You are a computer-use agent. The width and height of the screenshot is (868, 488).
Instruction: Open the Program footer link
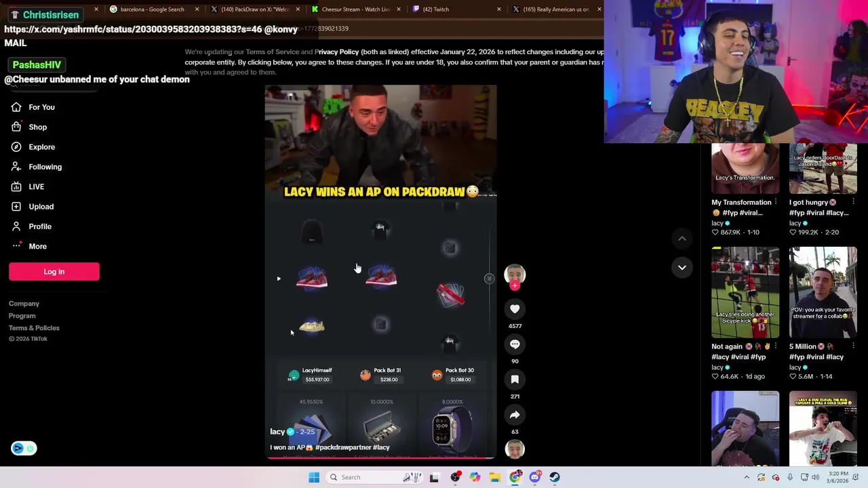tap(22, 316)
